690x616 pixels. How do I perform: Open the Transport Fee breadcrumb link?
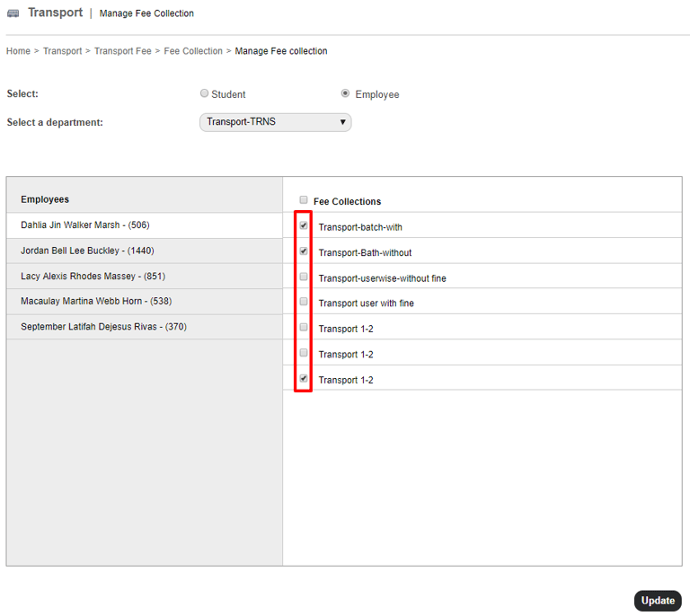coord(122,51)
